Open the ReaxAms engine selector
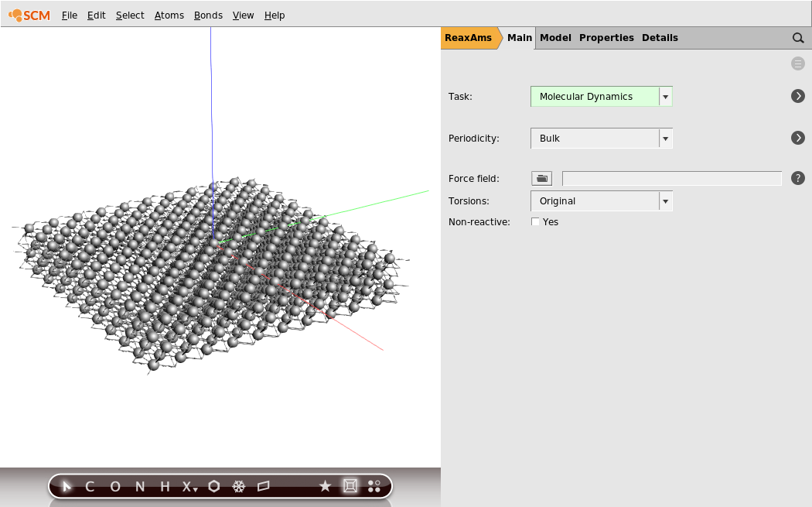This screenshot has width=812, height=507. click(x=469, y=38)
